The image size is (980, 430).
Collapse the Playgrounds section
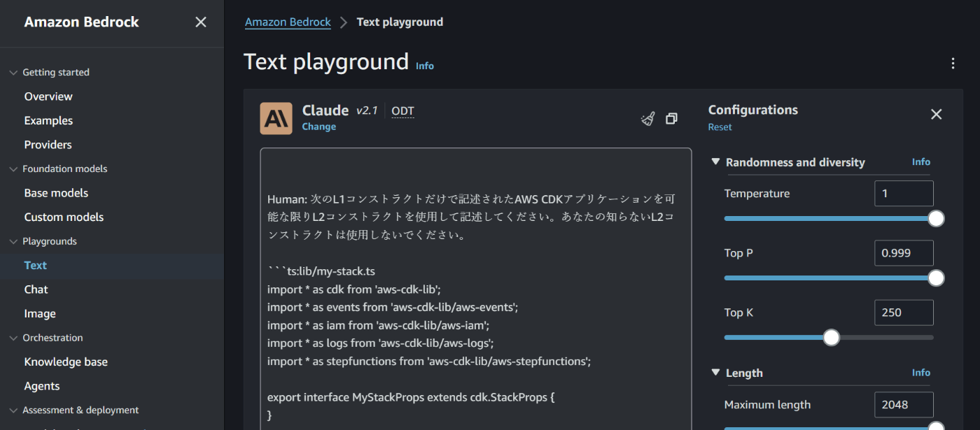tap(13, 242)
